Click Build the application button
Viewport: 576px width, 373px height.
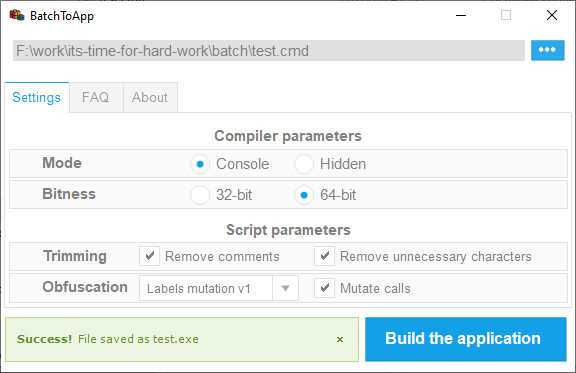(465, 339)
